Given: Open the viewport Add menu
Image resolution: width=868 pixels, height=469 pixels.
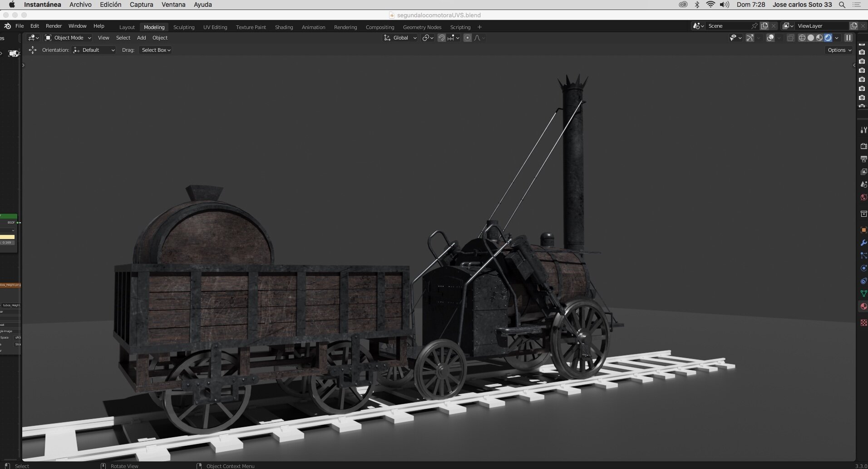Looking at the screenshot, I should tap(142, 38).
